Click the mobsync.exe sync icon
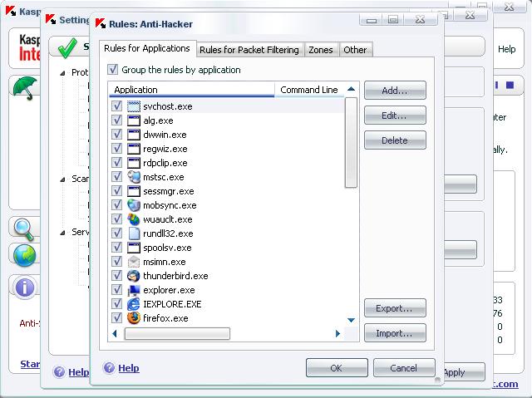 tap(134, 205)
